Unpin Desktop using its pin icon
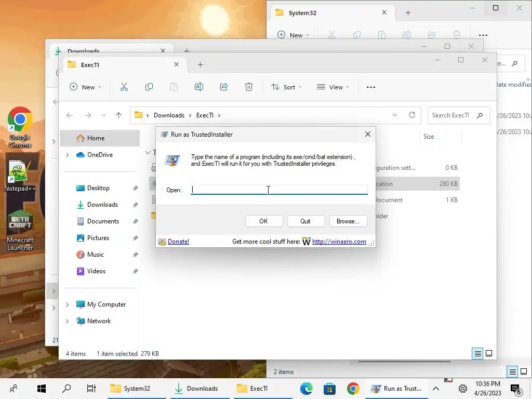Viewport: 532px width, 399px height. [x=136, y=188]
